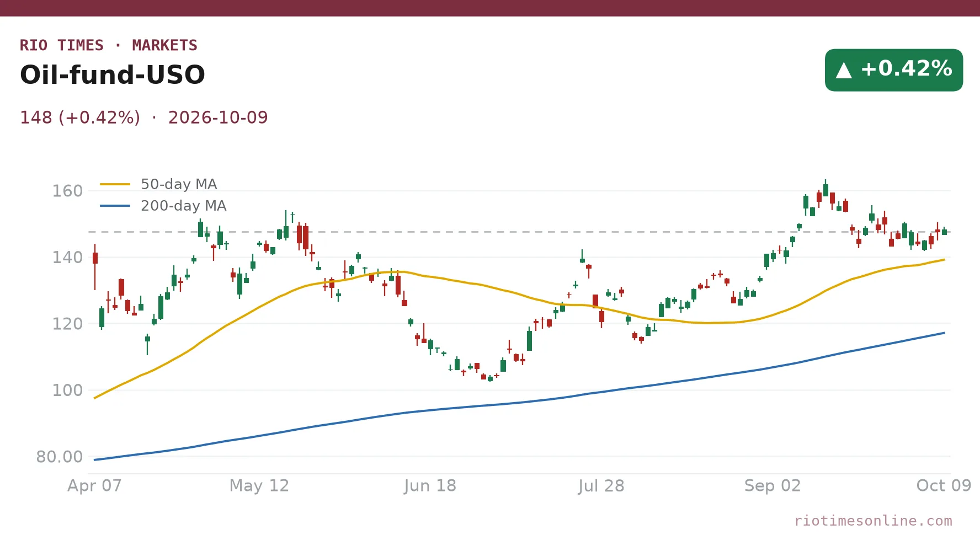The width and height of the screenshot is (980, 551).
Task: Click the Oct 09 date axis label
Action: click(x=944, y=485)
